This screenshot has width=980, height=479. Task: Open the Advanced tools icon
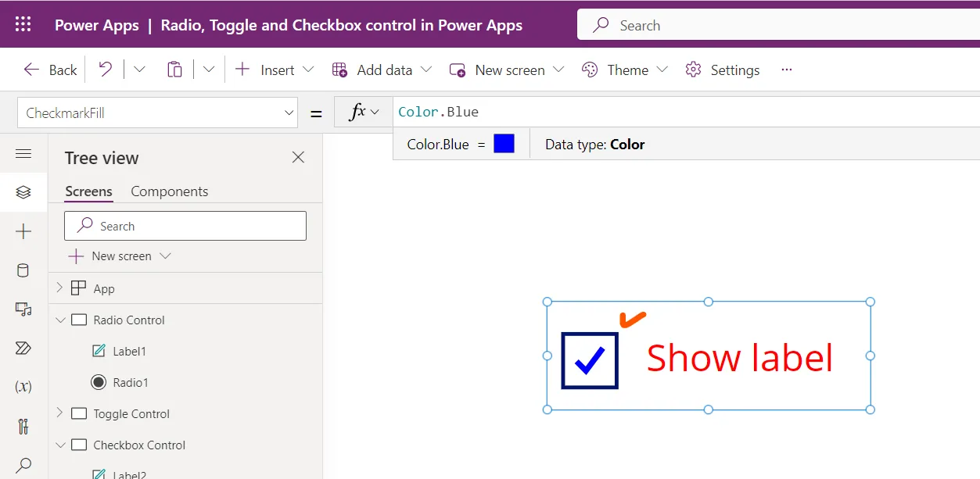(23, 426)
